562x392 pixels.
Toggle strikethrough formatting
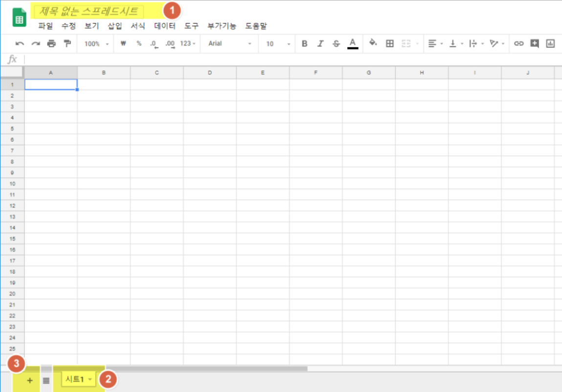click(336, 44)
